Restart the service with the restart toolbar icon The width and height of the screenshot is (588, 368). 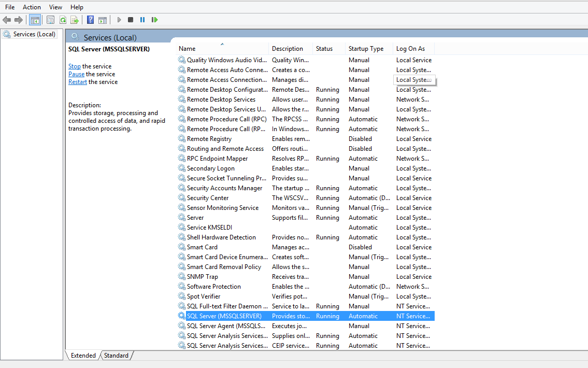point(154,19)
